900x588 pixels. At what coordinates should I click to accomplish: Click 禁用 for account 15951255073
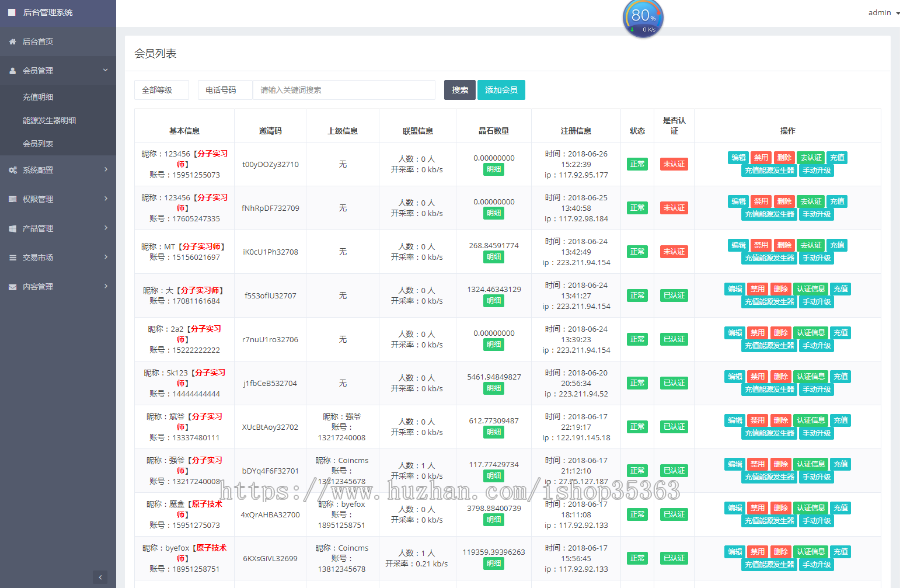click(761, 157)
